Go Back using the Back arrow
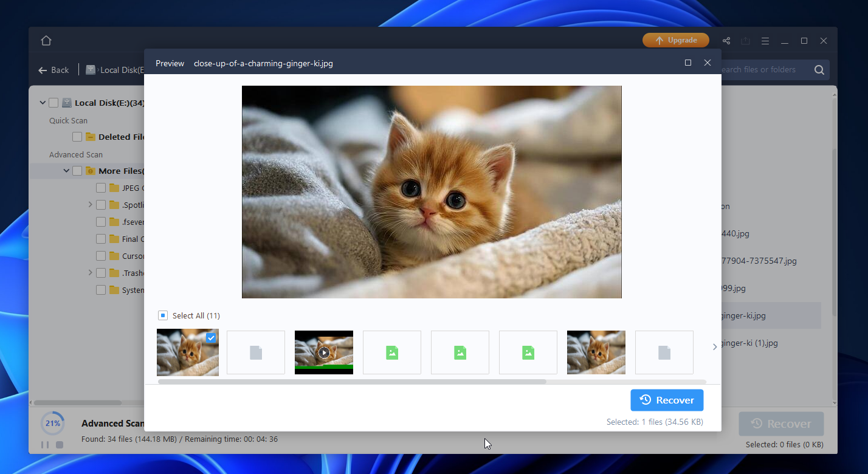The width and height of the screenshot is (868, 474). coord(53,70)
